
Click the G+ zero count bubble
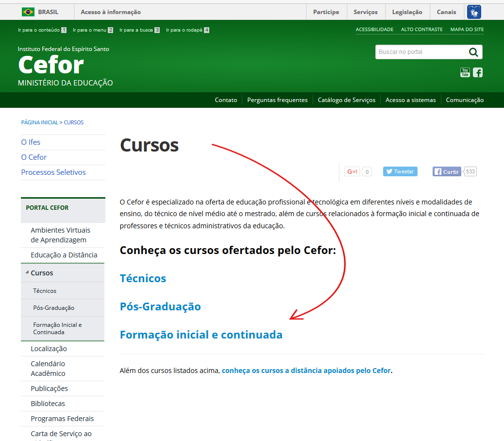[x=367, y=171]
